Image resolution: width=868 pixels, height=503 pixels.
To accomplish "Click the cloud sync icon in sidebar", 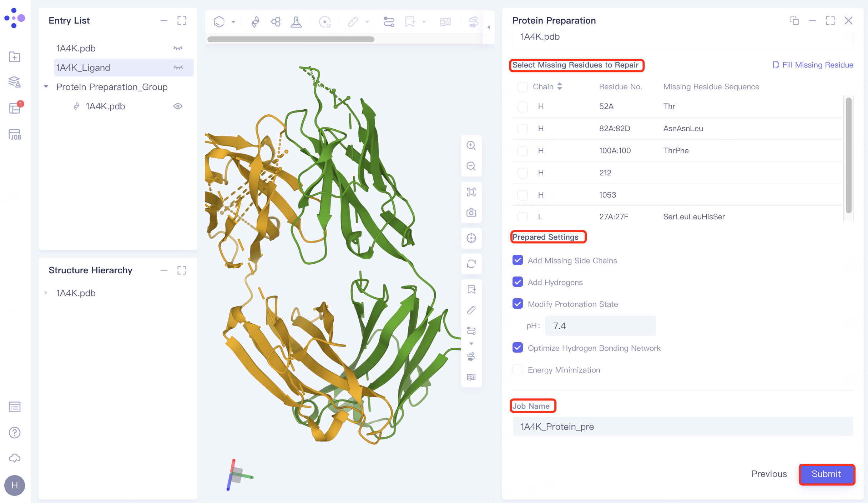I will pyautogui.click(x=15, y=458).
